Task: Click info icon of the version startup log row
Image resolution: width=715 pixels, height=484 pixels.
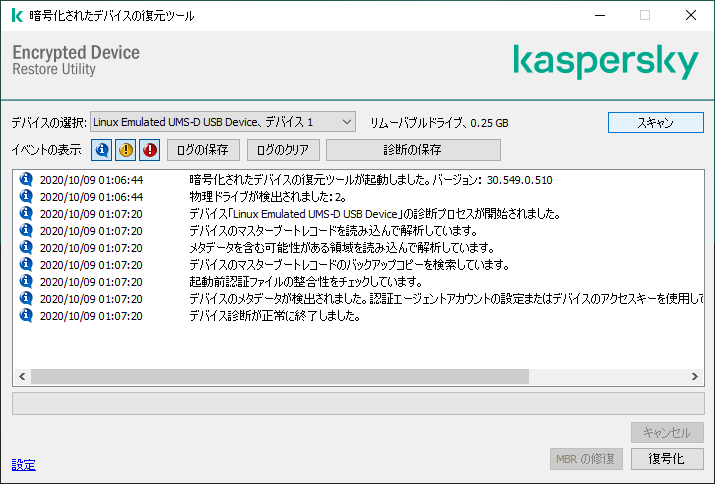Action: pos(26,179)
